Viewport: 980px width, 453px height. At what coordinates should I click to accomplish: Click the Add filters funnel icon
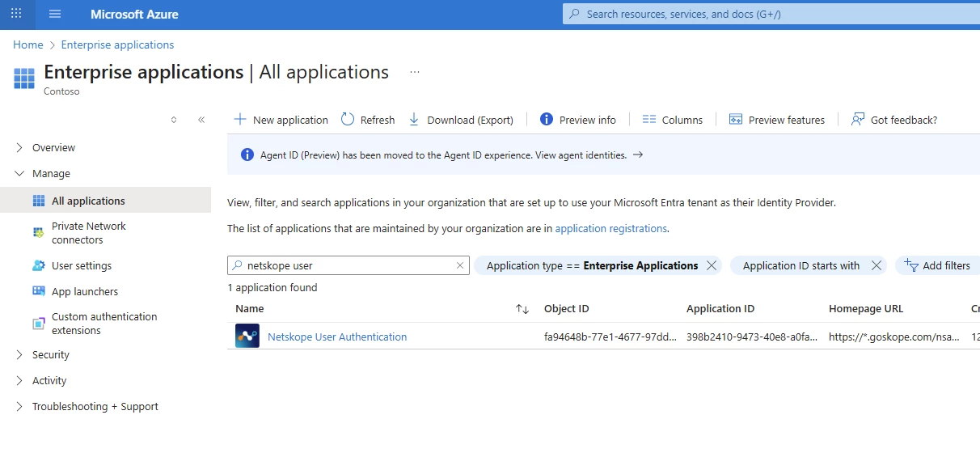click(911, 265)
